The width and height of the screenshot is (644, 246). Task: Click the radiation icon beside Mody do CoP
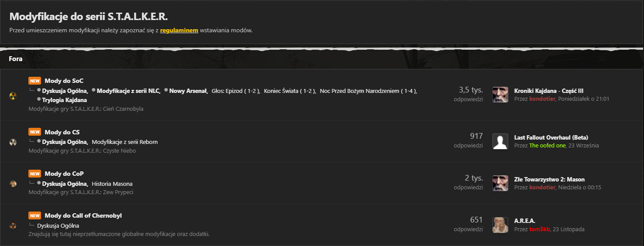coord(13,184)
